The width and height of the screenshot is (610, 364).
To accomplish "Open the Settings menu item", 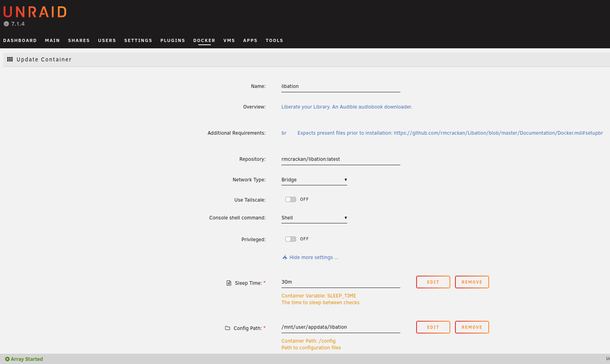I will [x=138, y=40].
